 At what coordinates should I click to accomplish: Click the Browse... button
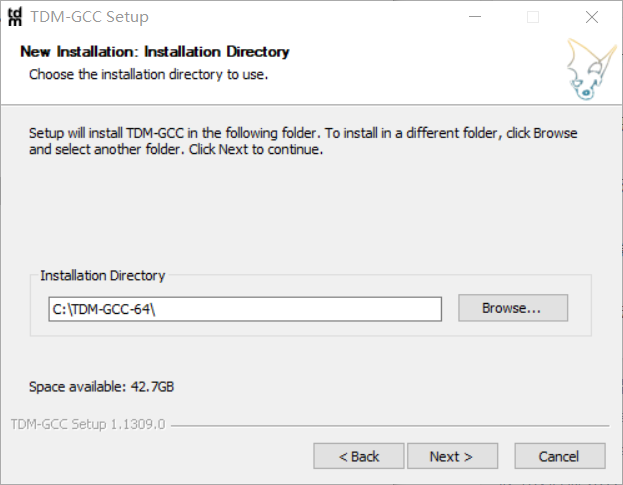tap(512, 308)
